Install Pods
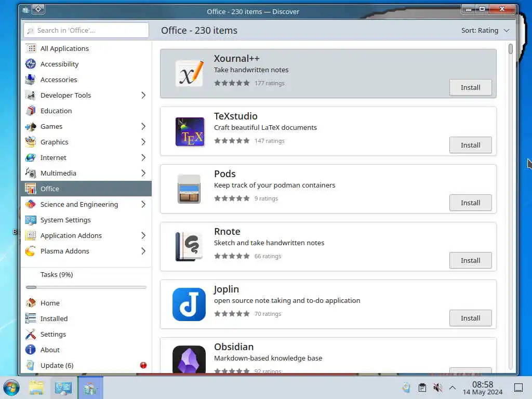The image size is (532, 399). click(470, 203)
